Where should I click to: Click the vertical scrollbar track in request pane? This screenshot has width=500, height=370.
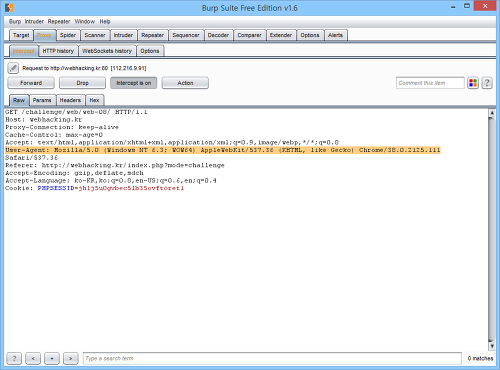click(x=492, y=230)
